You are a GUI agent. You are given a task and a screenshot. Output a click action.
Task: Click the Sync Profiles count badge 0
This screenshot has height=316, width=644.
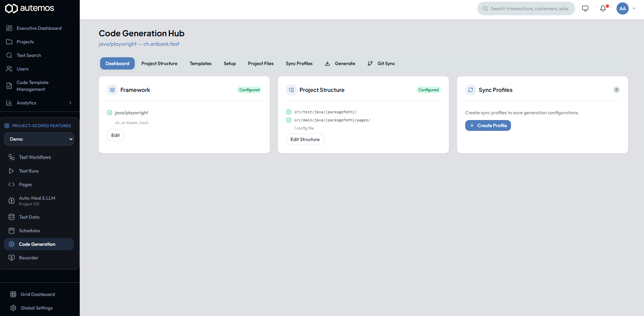click(x=617, y=90)
